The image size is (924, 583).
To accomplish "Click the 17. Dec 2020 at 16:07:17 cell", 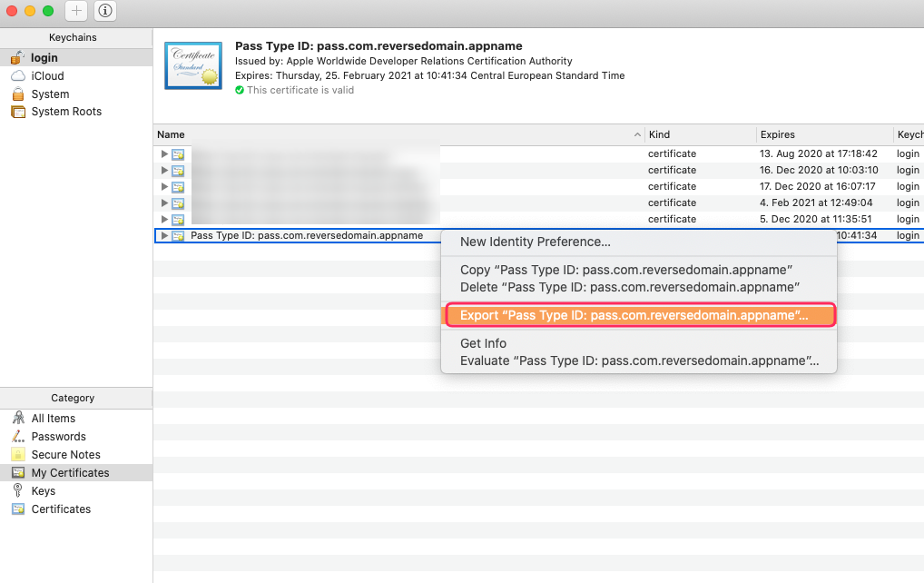I will tap(817, 186).
